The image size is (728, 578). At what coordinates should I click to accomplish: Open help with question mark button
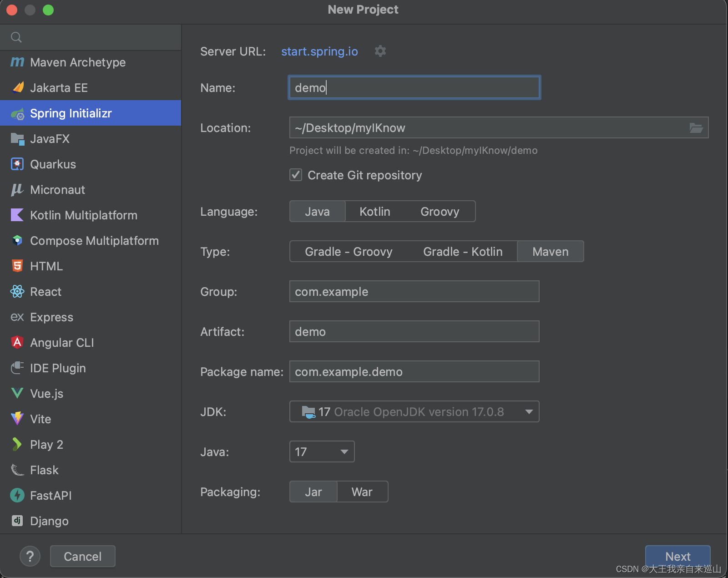[30, 556]
